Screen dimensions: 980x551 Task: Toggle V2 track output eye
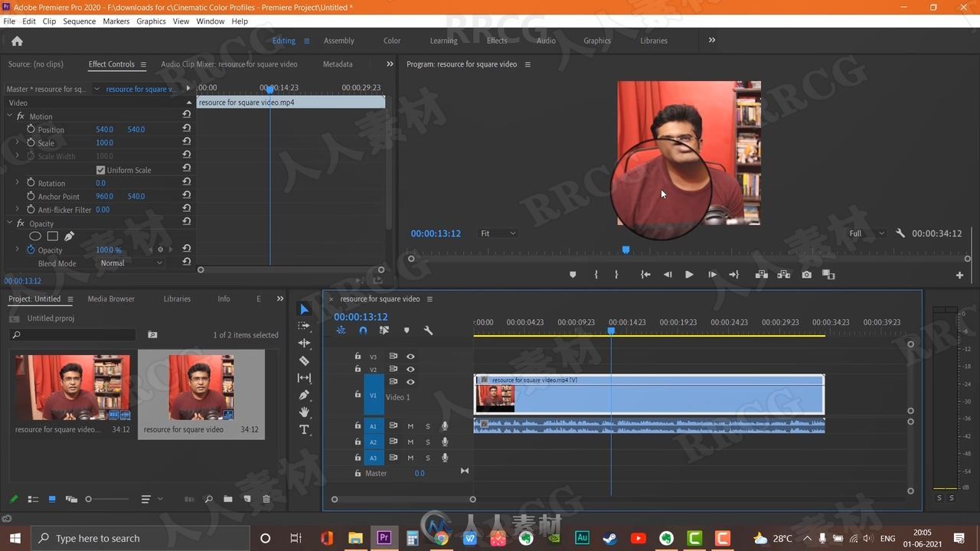pyautogui.click(x=410, y=369)
